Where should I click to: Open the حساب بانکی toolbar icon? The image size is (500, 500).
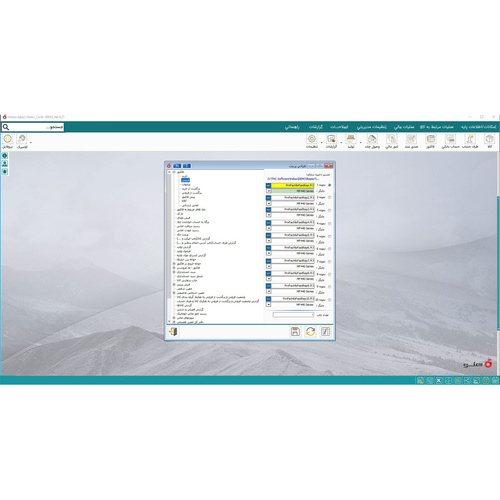[450, 139]
